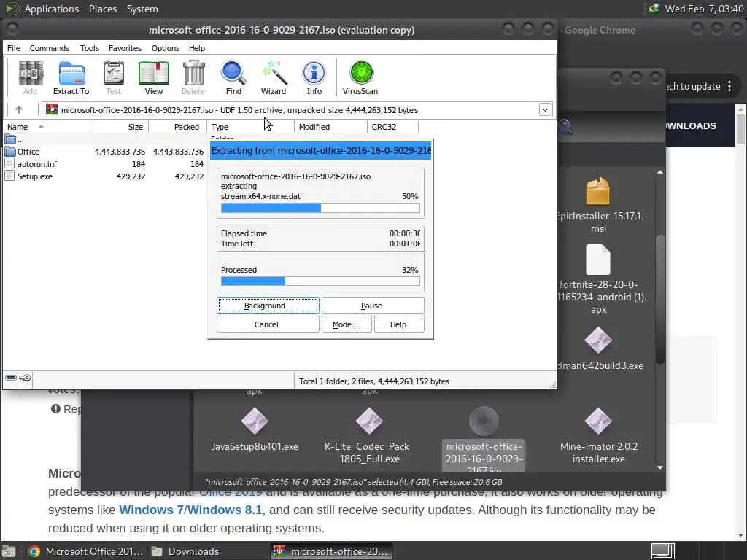This screenshot has width=747, height=560.
Task: Click the Chrome three-dot menu icon
Action: pyautogui.click(x=729, y=86)
